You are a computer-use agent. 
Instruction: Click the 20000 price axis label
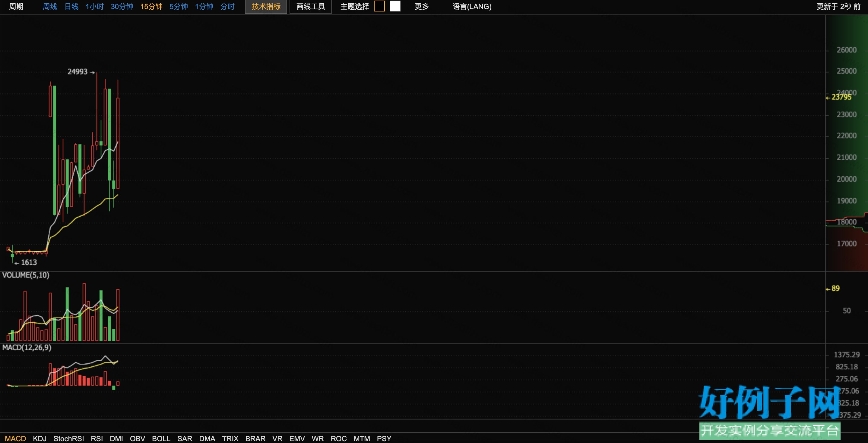point(846,179)
